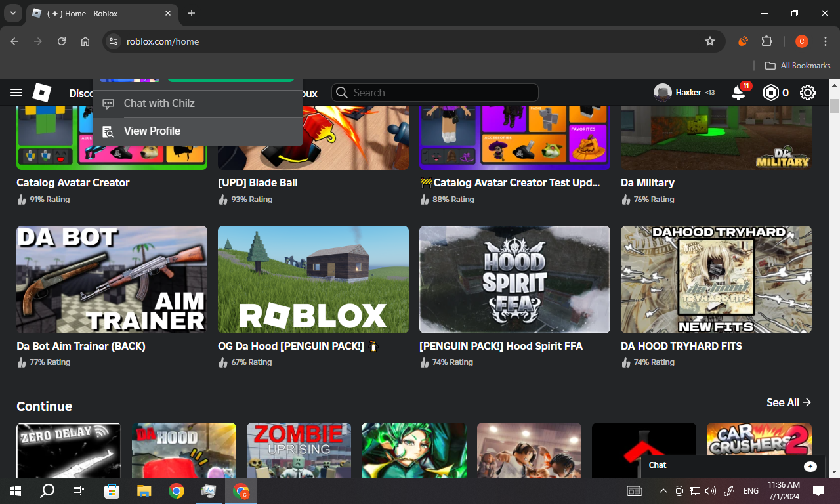This screenshot has height=504, width=840.
Task: Click the search magnifier icon in Roblox
Action: coord(341,93)
